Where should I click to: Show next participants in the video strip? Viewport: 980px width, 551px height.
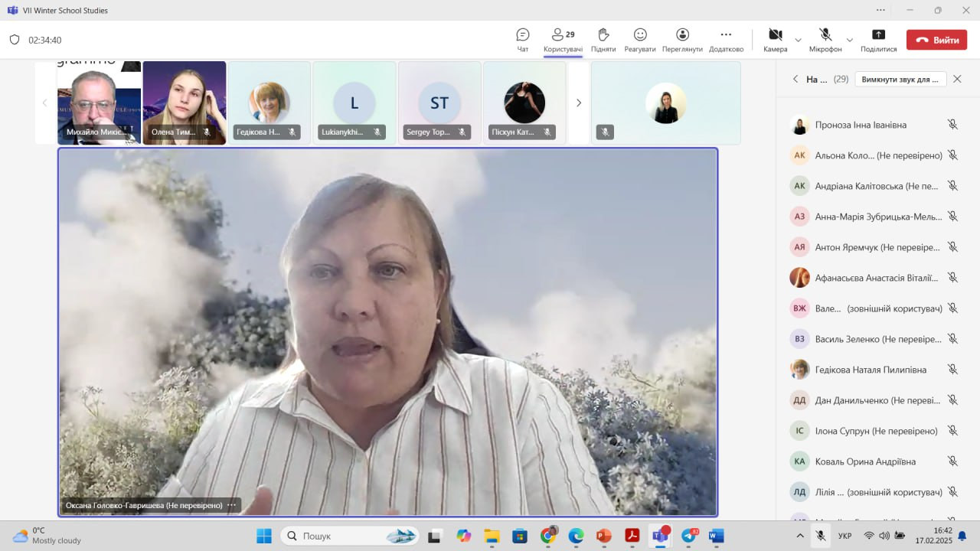tap(578, 103)
